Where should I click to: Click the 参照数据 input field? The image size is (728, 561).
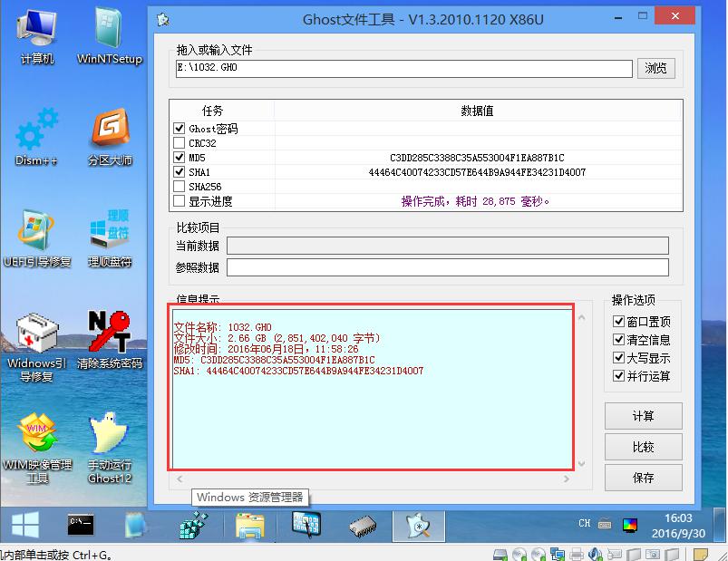447,267
